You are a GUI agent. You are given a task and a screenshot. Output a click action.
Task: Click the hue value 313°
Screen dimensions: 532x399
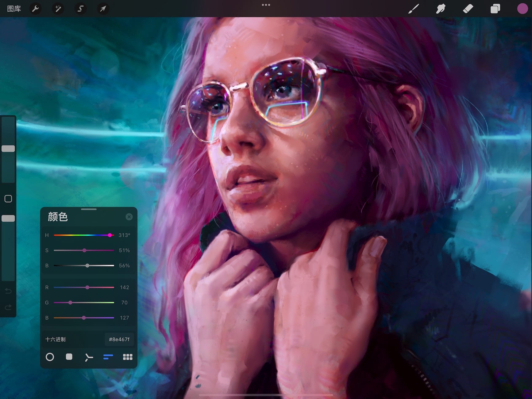[124, 235]
